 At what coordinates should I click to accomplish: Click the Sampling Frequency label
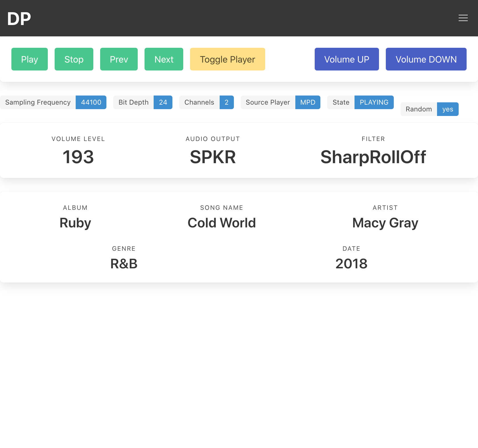38,102
